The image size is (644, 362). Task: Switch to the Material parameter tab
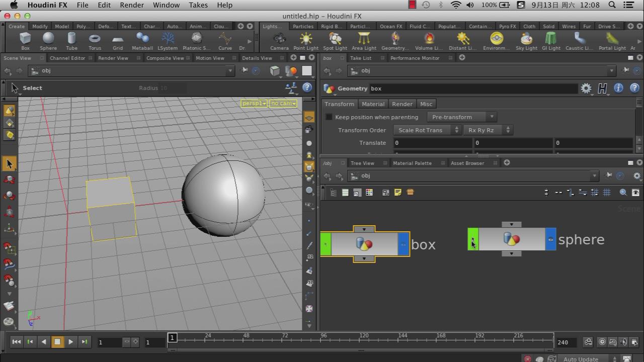coord(373,104)
